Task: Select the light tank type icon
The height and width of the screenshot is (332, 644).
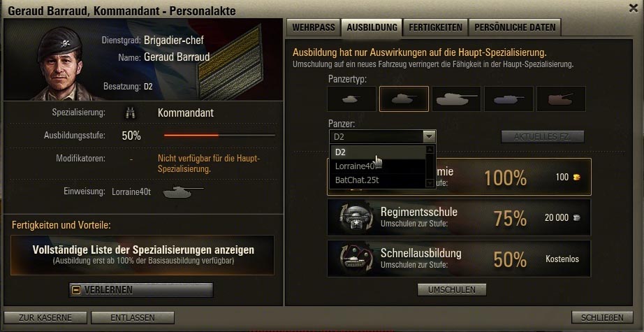Action: coord(351,99)
